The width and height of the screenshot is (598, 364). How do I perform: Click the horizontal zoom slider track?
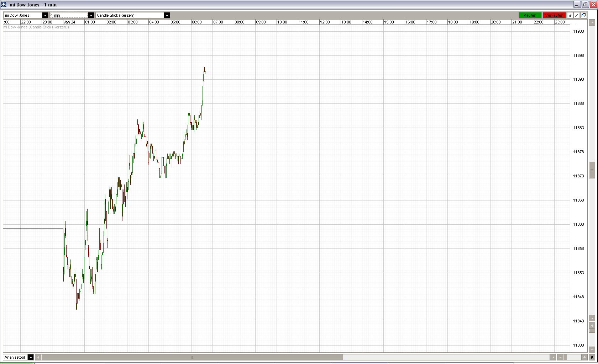pyautogui.click(x=572, y=357)
